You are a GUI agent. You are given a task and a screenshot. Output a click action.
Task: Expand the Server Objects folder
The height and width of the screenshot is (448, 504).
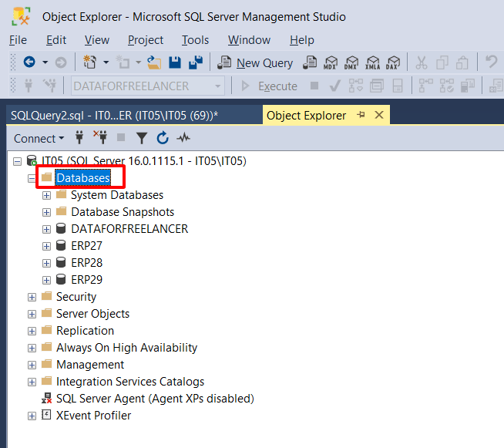click(x=32, y=314)
